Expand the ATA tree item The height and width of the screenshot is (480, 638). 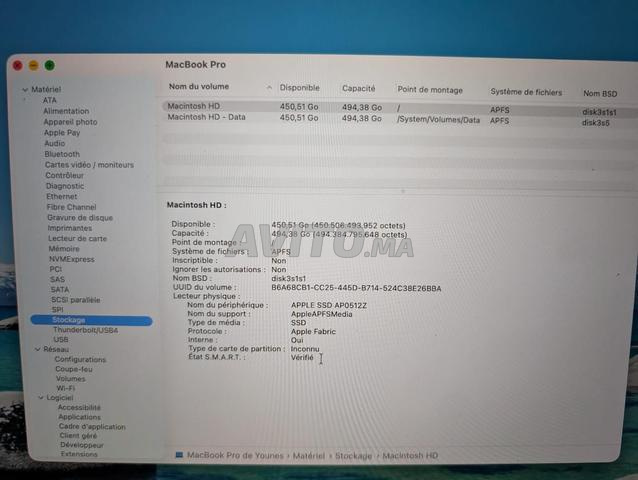coord(27,101)
